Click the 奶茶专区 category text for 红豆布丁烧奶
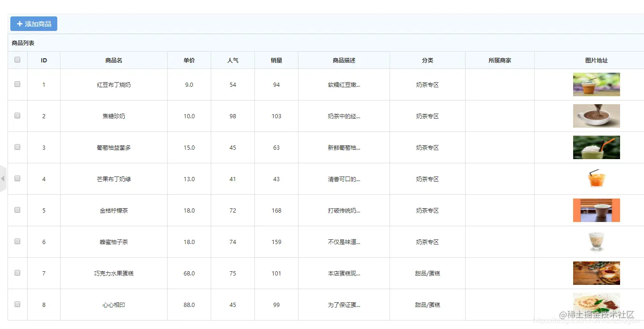Screen dimensions: 644x329 [x=427, y=84]
